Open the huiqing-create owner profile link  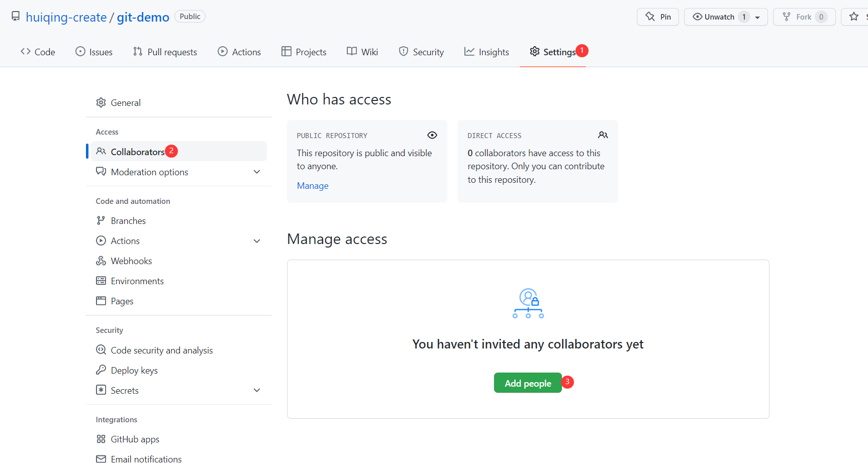(x=66, y=17)
